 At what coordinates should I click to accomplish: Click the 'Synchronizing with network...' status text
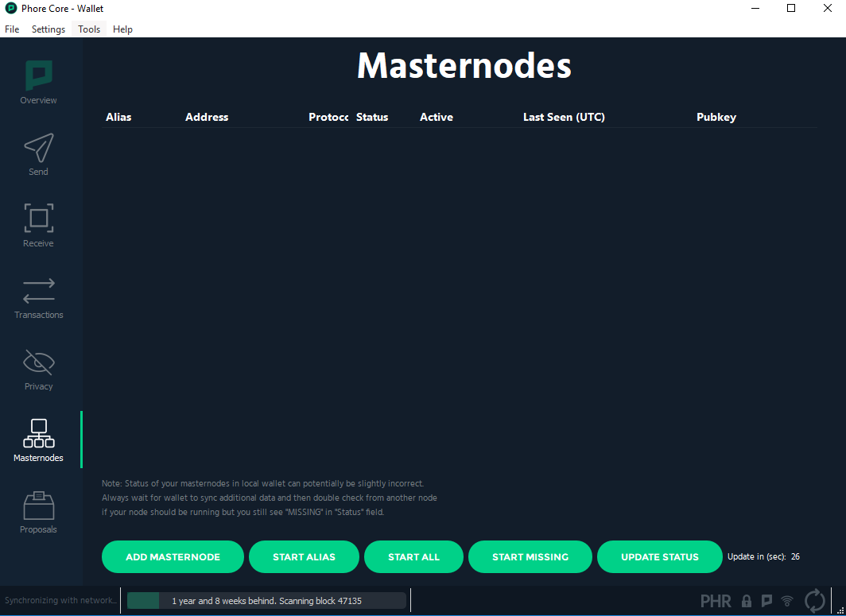point(60,600)
